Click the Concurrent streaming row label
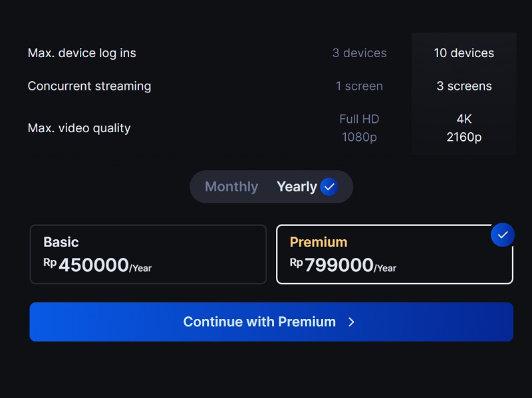 89,86
